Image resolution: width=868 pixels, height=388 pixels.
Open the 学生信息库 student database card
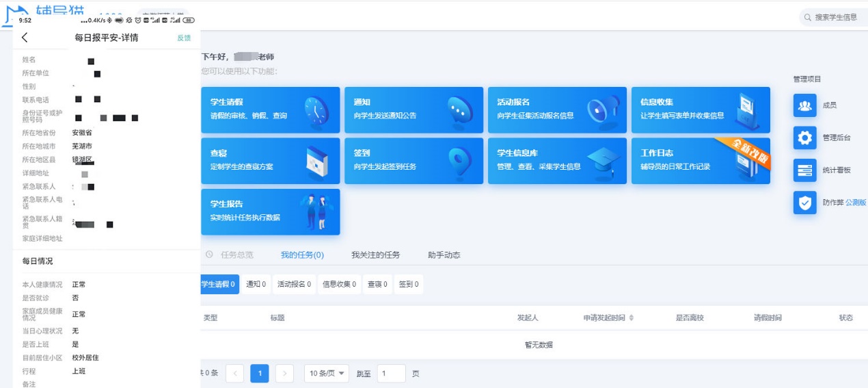[557, 161]
